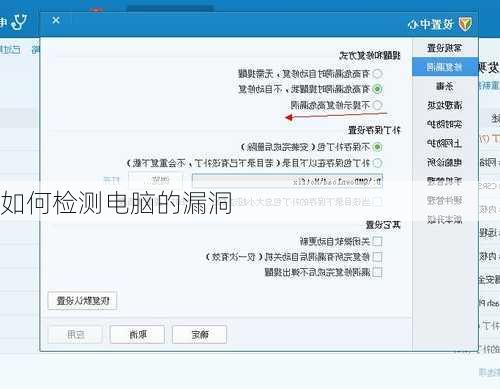The image size is (500, 389).
Task: Choose the 不提示修复高危漏洞 radio option
Action: point(377,105)
